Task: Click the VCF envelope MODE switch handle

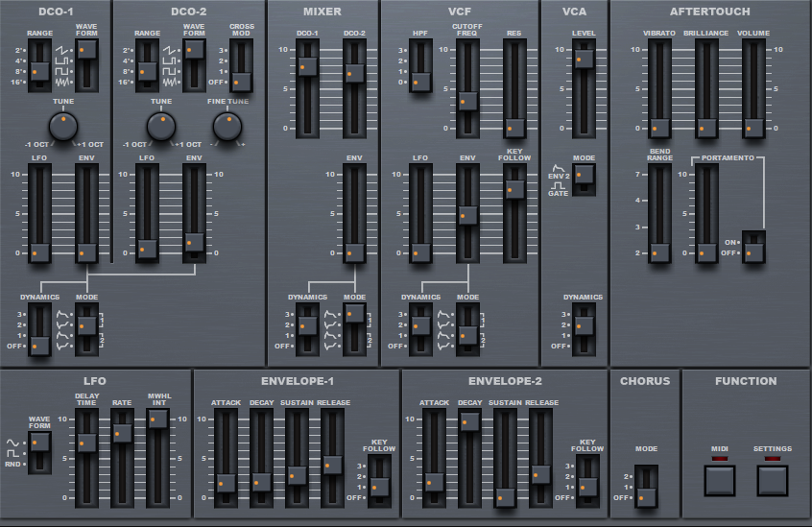Action: (468, 335)
